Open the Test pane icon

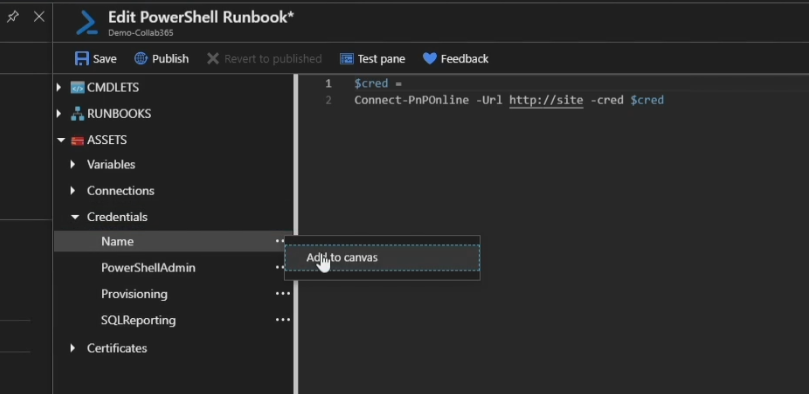(347, 59)
